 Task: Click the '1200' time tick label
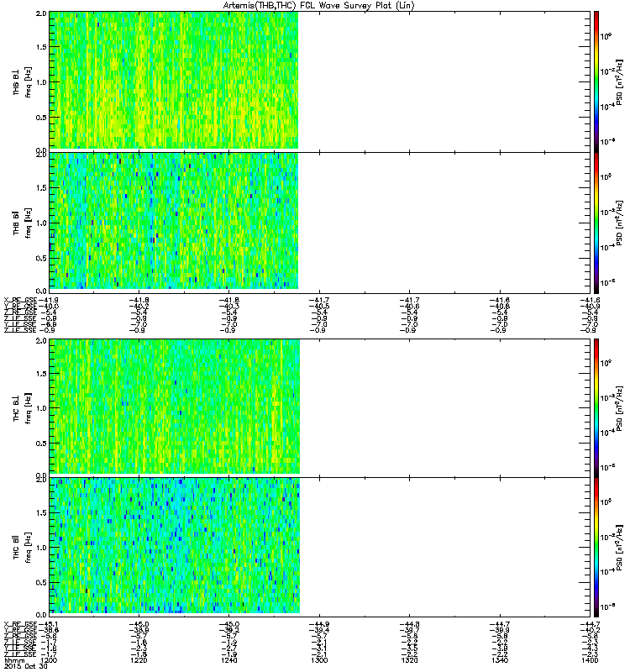click(48, 660)
